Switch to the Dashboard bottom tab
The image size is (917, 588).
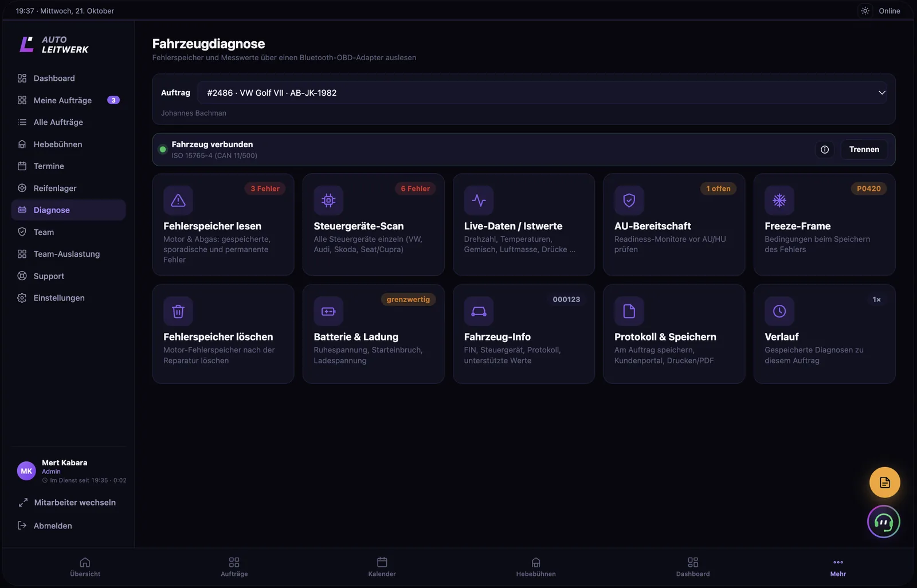693,567
